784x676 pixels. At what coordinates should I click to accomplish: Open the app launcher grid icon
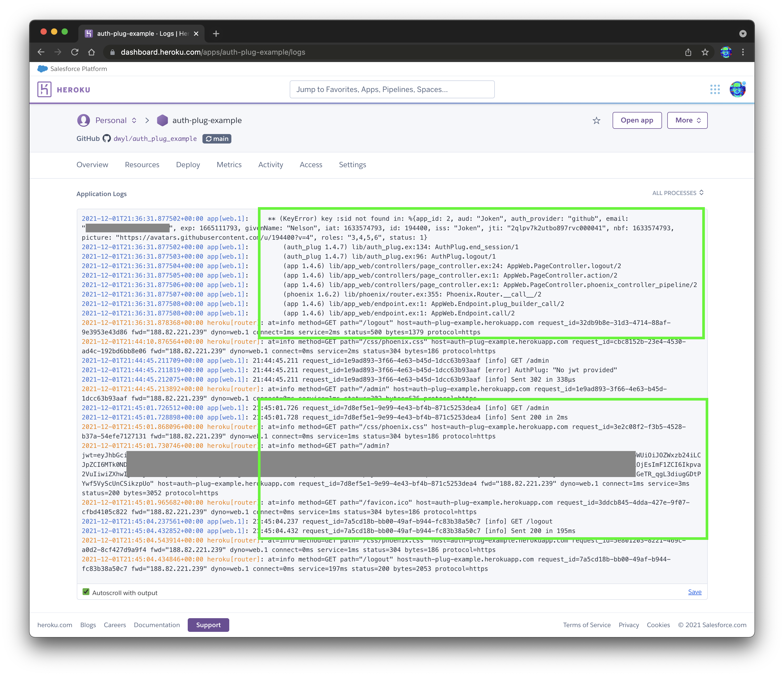[x=715, y=89]
